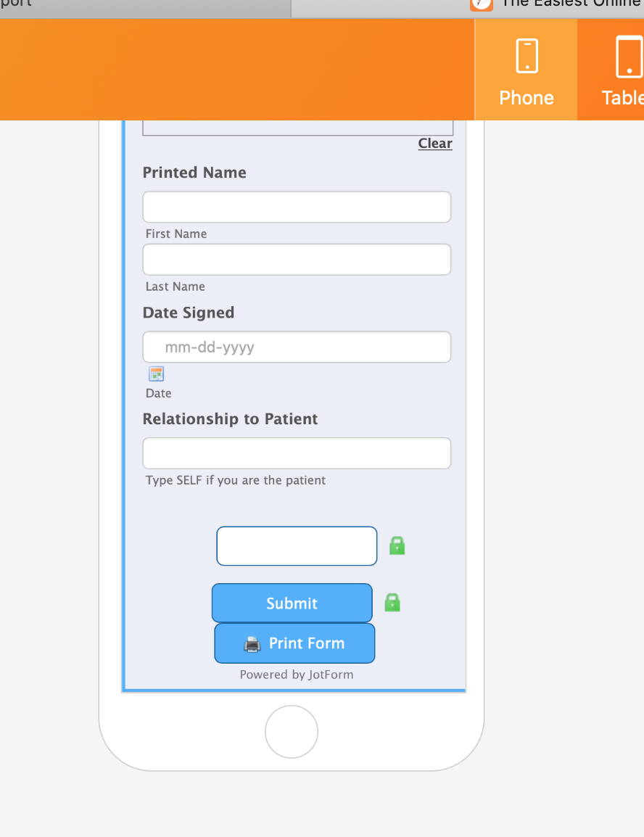The image size is (644, 837).
Task: Select the Relationship to Patient text box
Action: [297, 453]
